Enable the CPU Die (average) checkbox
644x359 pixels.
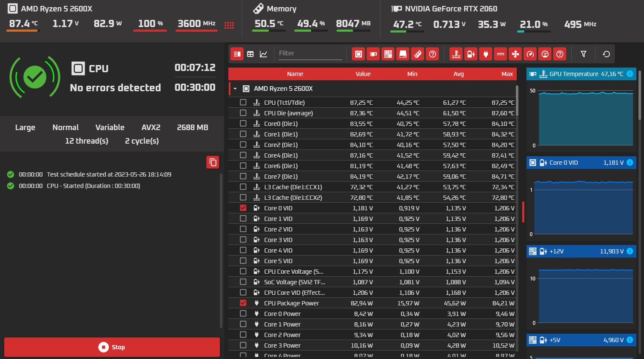pyautogui.click(x=243, y=113)
